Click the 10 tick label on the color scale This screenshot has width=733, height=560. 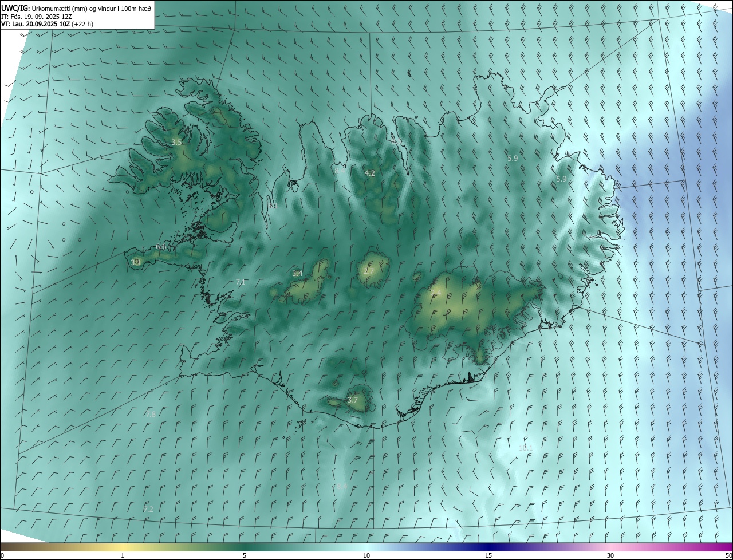click(x=366, y=555)
